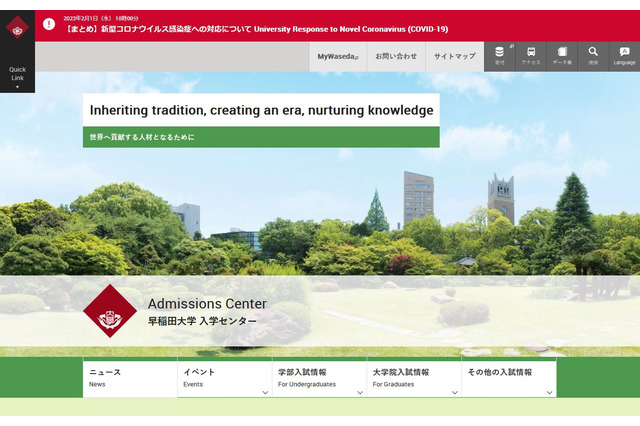640x426 pixels.
Task: Open the COVID-19 University Response announcement
Action: 256,29
